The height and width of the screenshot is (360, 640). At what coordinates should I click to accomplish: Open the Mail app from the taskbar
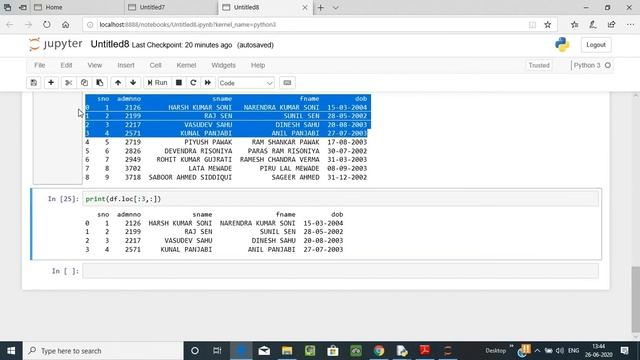(264, 351)
